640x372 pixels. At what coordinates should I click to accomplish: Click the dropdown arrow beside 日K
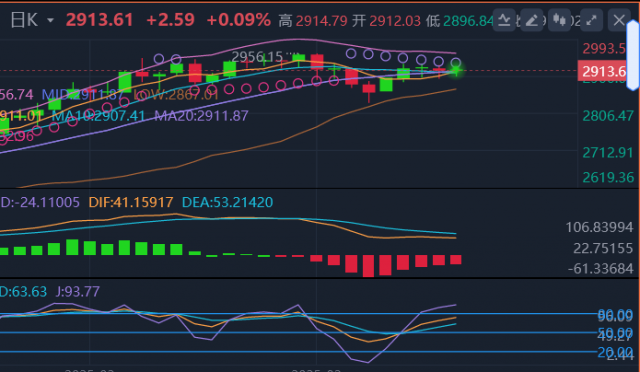tap(50, 20)
